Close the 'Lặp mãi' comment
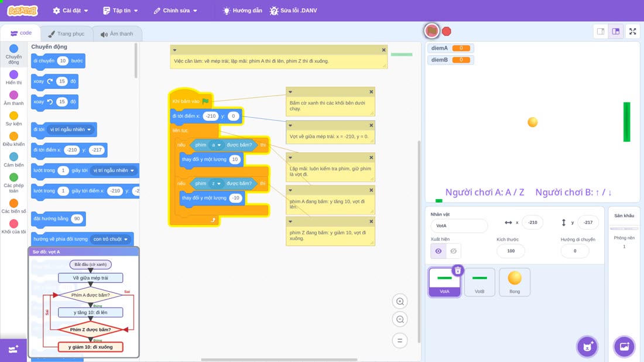The height and width of the screenshot is (362, 644). coord(371,158)
